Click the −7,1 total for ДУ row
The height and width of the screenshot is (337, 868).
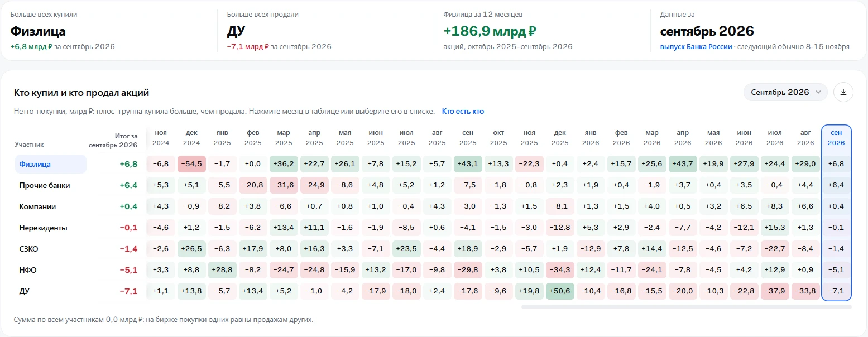click(x=128, y=291)
